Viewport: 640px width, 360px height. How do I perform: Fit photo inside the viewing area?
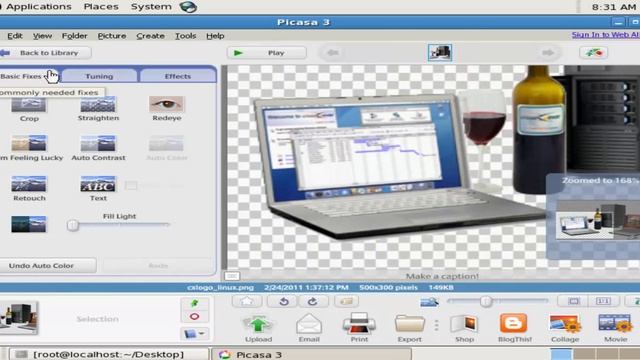coord(573,301)
